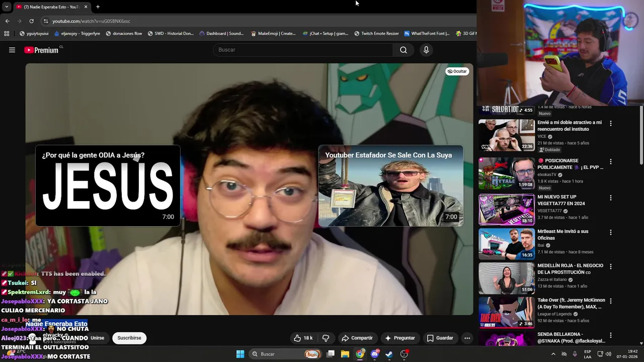This screenshot has height=362, width=644.
Task: Go back in the browser
Action: (7, 21)
